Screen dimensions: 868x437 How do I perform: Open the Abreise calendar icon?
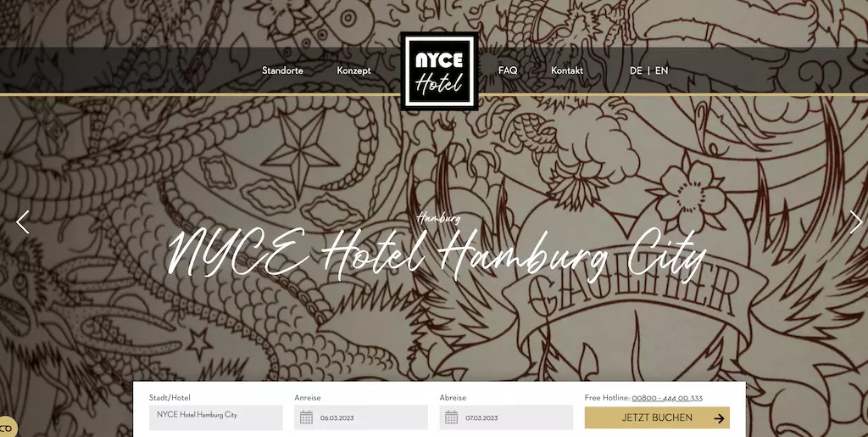[x=451, y=417]
